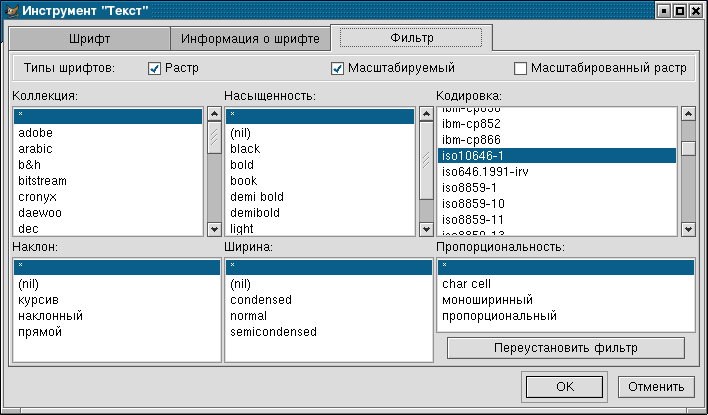
Task: Pick semicondensed width
Action: point(329,332)
